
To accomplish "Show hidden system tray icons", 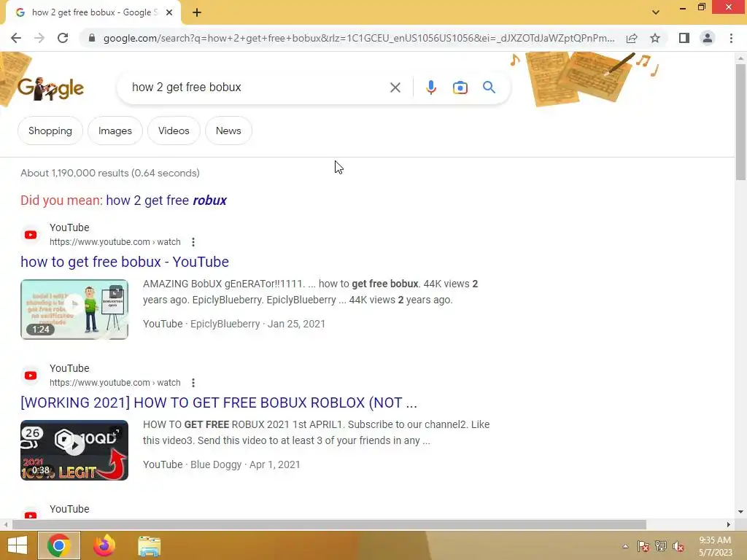I will coord(625,546).
